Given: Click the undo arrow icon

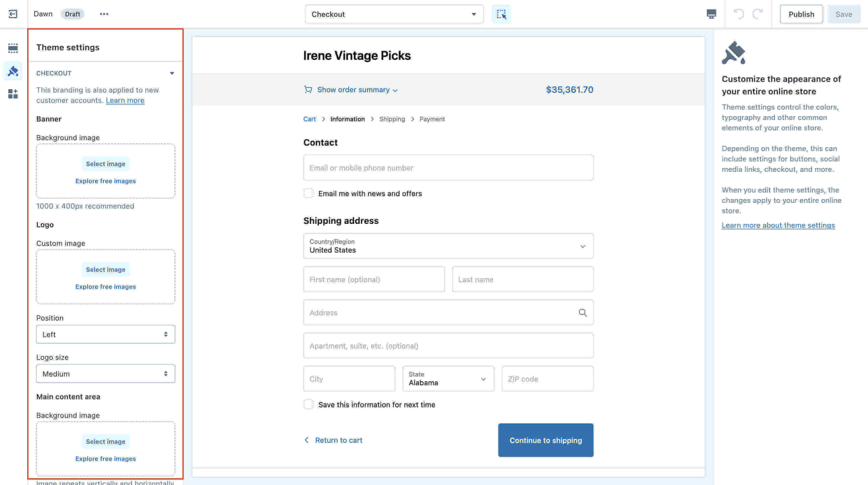Looking at the screenshot, I should (738, 14).
